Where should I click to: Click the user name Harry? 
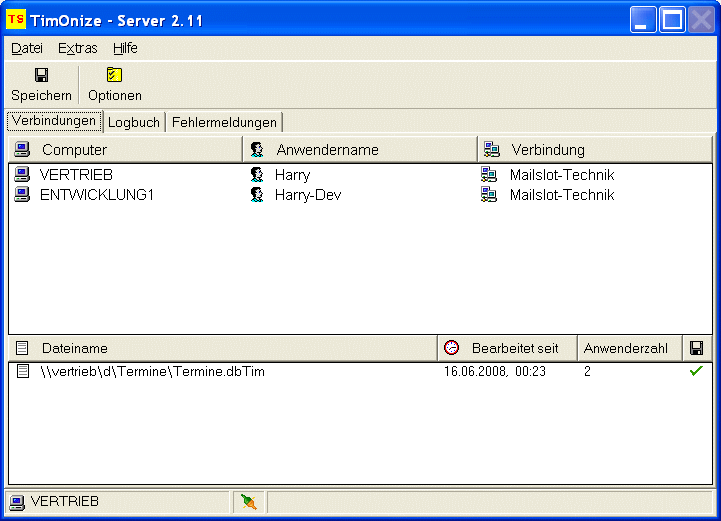tap(292, 175)
